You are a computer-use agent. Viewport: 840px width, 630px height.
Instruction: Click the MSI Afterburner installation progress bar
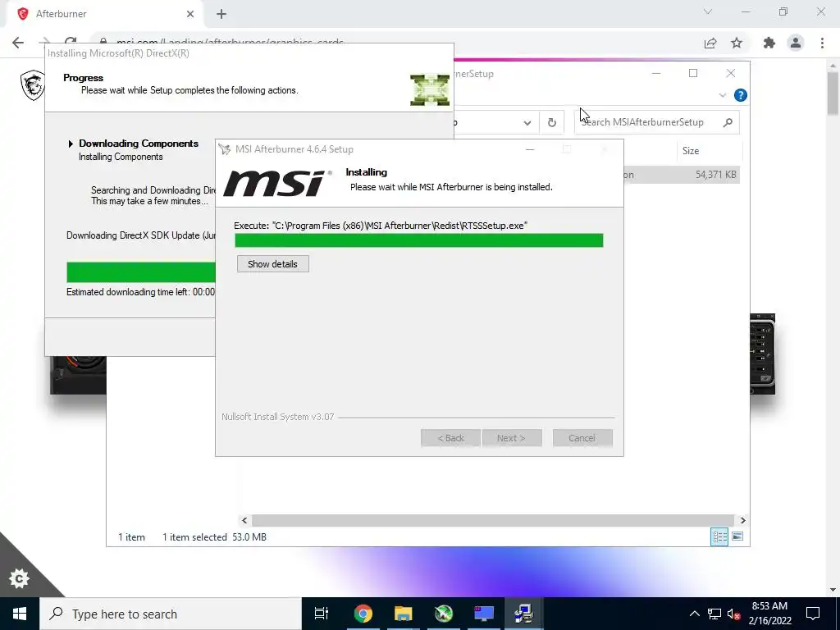419,240
